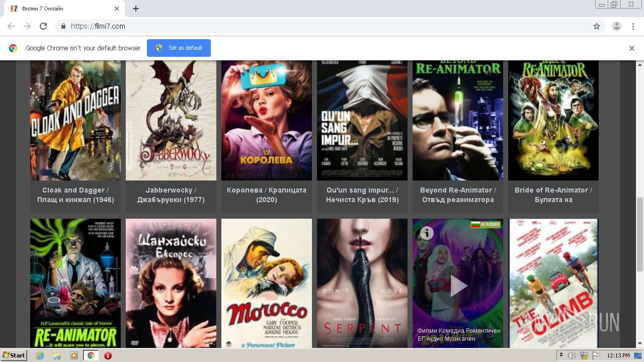This screenshot has height=362, width=644.
Task: Open media player from taskbar
Action: (74, 355)
